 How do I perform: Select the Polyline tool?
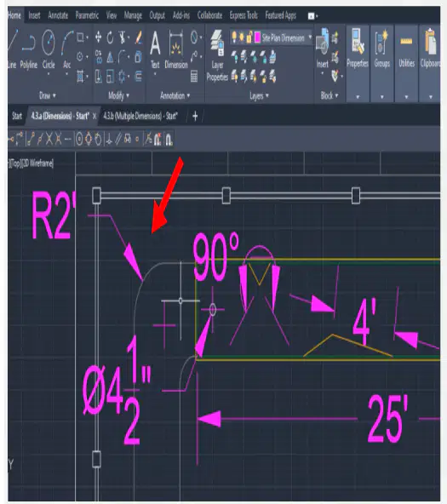[x=29, y=49]
